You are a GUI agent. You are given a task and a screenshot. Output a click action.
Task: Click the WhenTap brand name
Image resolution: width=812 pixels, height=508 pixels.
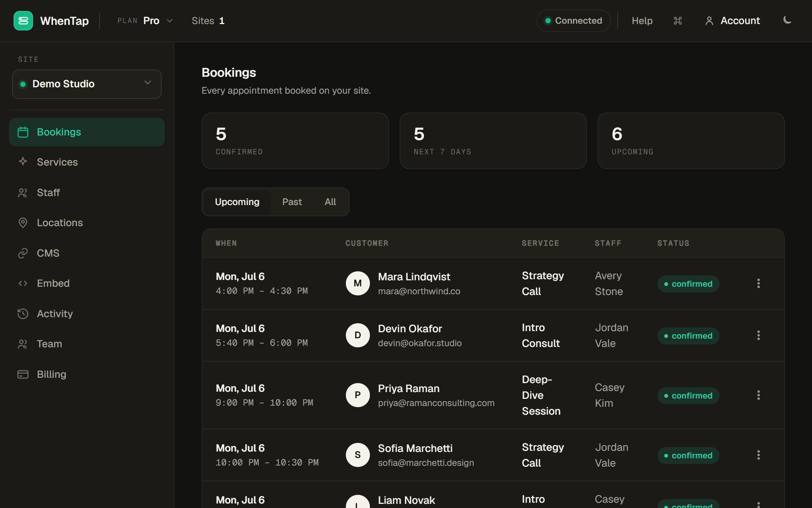point(64,21)
